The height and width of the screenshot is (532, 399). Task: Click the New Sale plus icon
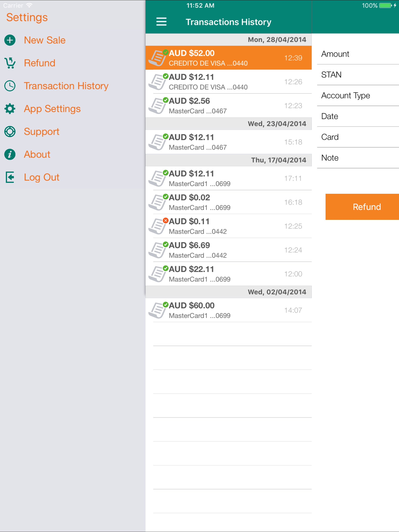pyautogui.click(x=10, y=40)
